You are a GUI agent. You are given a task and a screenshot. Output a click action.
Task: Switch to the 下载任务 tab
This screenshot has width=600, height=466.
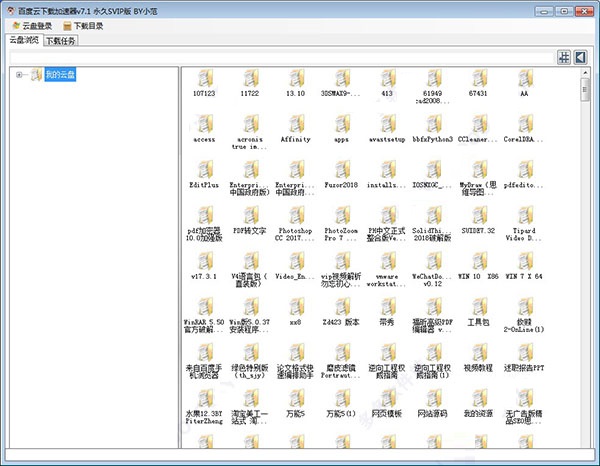click(59, 42)
